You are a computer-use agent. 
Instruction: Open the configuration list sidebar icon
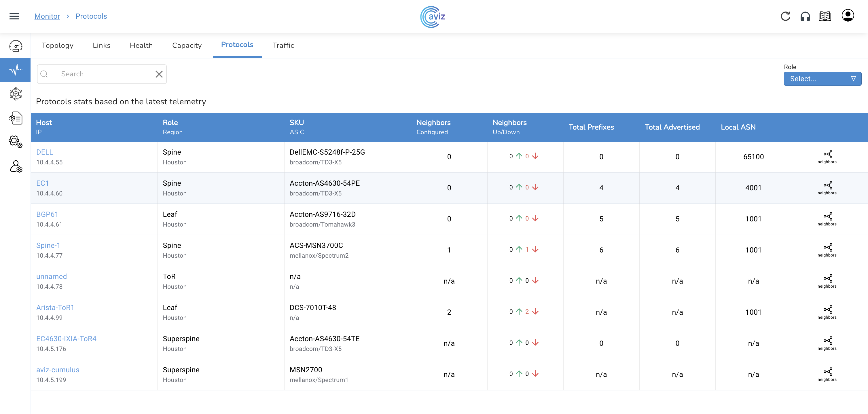pyautogui.click(x=16, y=118)
